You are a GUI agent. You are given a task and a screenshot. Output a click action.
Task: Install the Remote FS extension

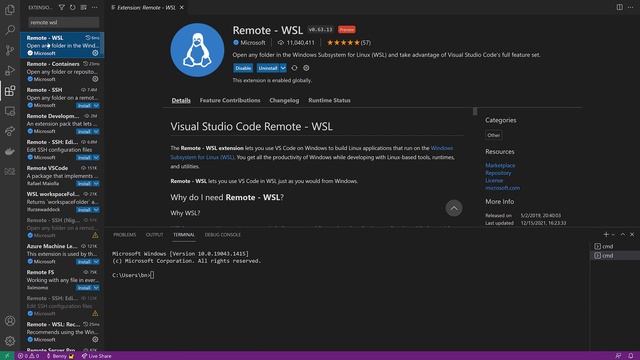[84, 288]
